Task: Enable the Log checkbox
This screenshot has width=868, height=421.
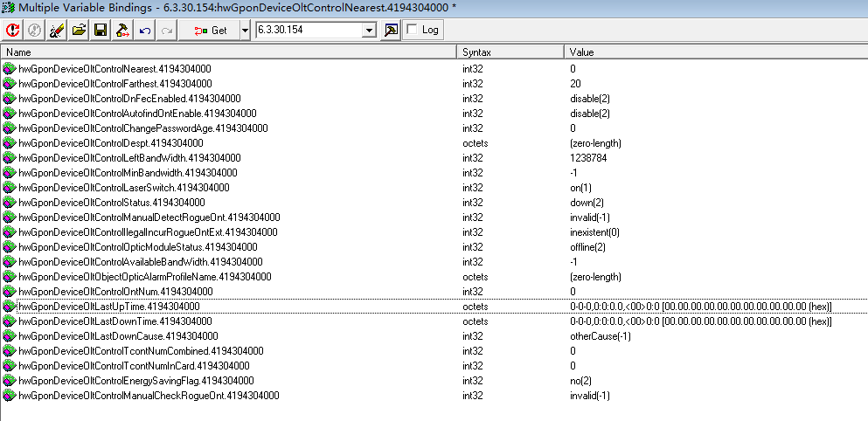Action: [x=412, y=31]
